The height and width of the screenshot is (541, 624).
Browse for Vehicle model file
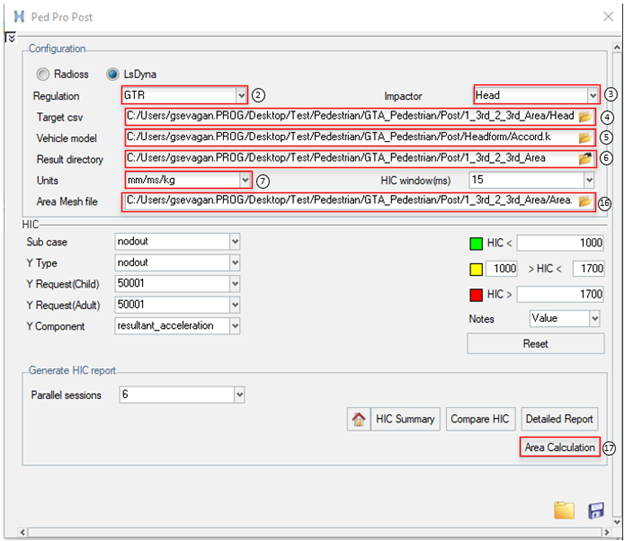(x=585, y=138)
